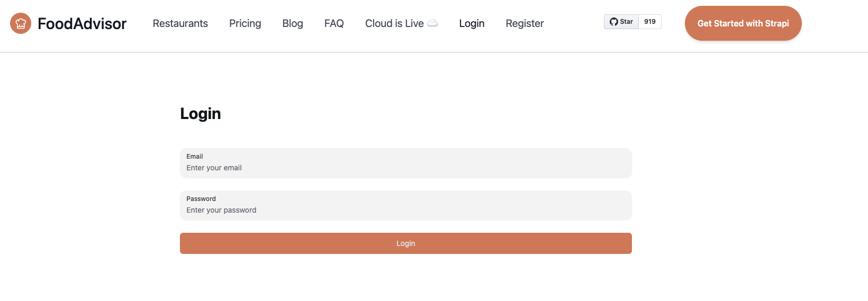
Task: Go to the Pricing page
Action: 245,23
